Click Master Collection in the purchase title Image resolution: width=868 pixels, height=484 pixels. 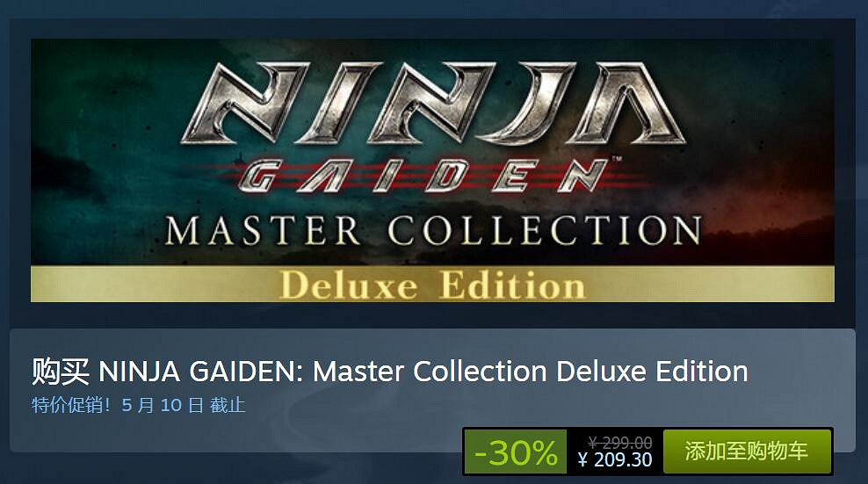pyautogui.click(x=430, y=372)
